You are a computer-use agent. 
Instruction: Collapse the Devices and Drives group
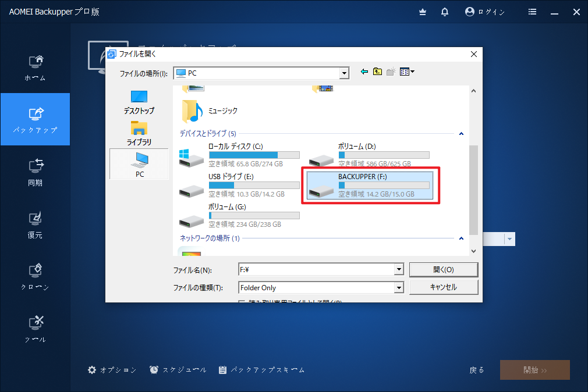coord(461,134)
